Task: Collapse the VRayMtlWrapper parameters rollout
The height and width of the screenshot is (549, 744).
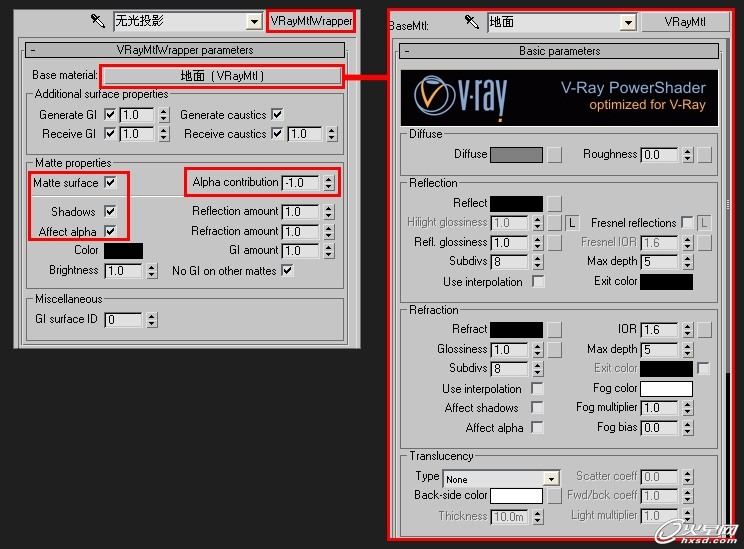Action: click(x=185, y=50)
